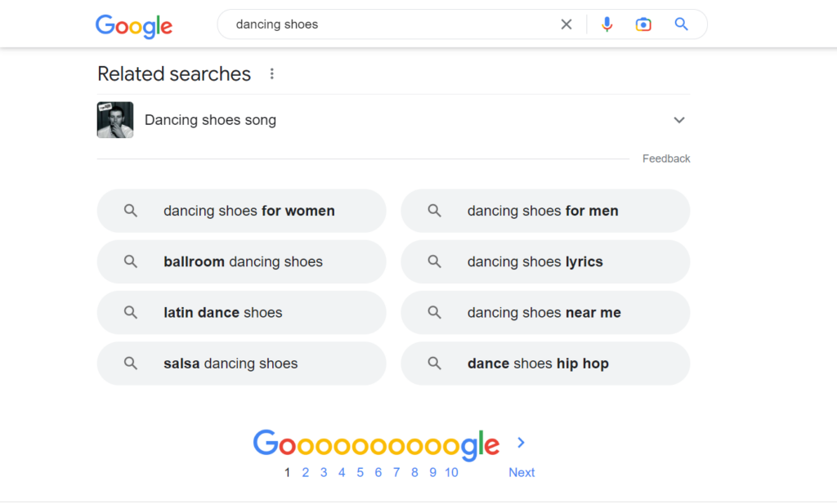The image size is (837, 504).
Task: Open page 10 of results
Action: click(x=451, y=472)
